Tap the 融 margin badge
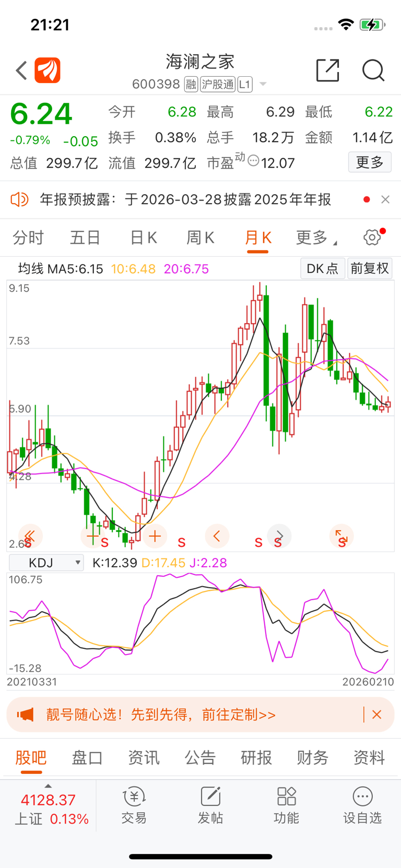 click(x=191, y=84)
